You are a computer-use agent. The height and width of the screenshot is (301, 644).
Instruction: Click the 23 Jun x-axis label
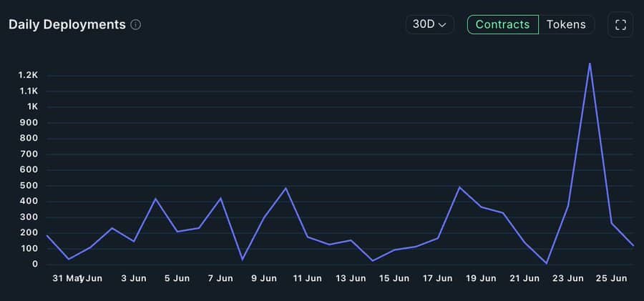(568, 278)
